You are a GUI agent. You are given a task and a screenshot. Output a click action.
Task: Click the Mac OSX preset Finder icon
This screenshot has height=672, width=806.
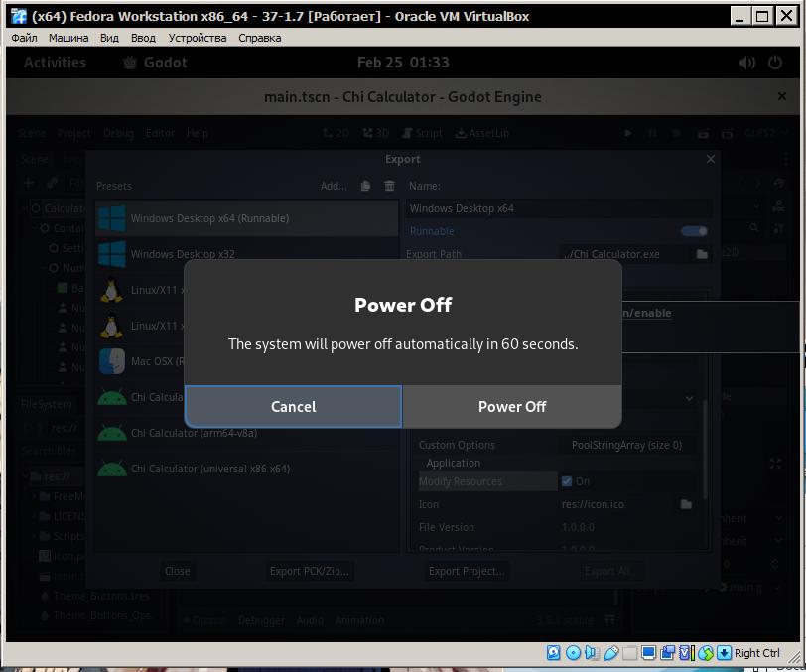pos(111,361)
